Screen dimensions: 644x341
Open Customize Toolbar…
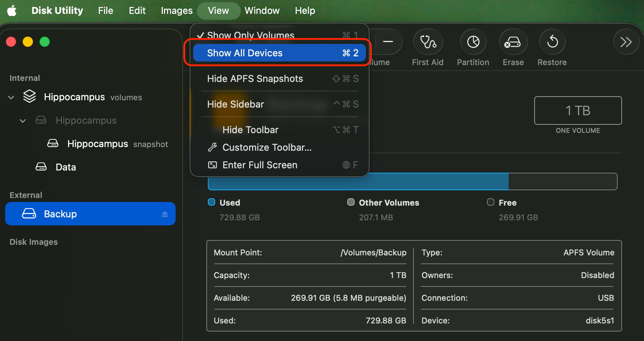(280, 147)
